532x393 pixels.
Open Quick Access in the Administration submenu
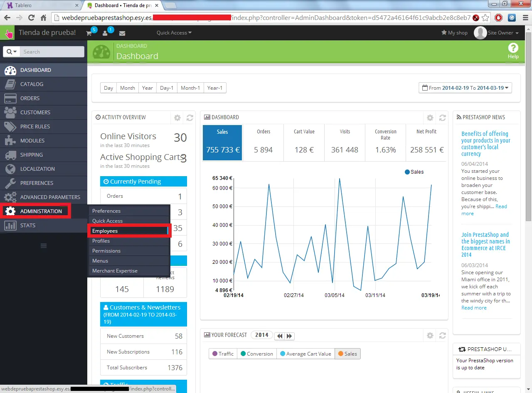tap(129, 221)
